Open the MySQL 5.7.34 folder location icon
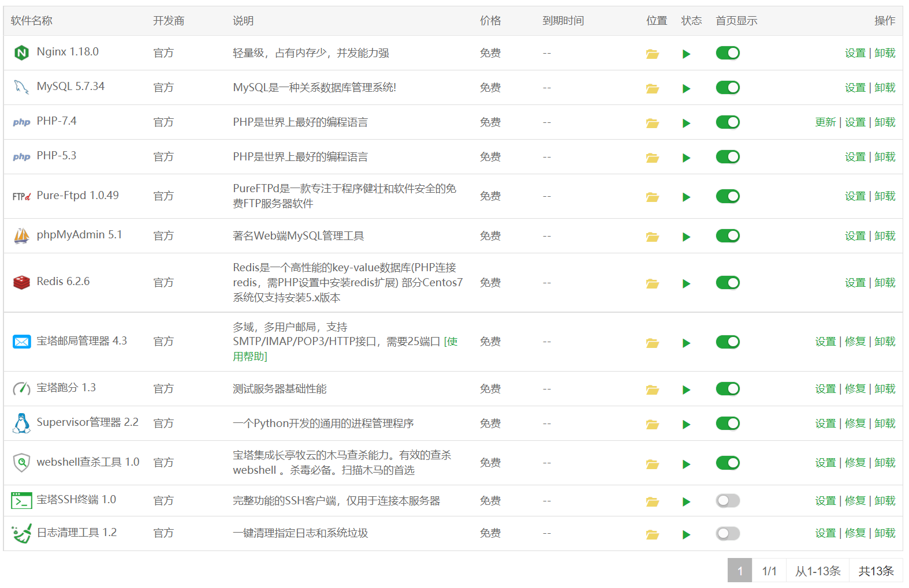 pyautogui.click(x=653, y=88)
